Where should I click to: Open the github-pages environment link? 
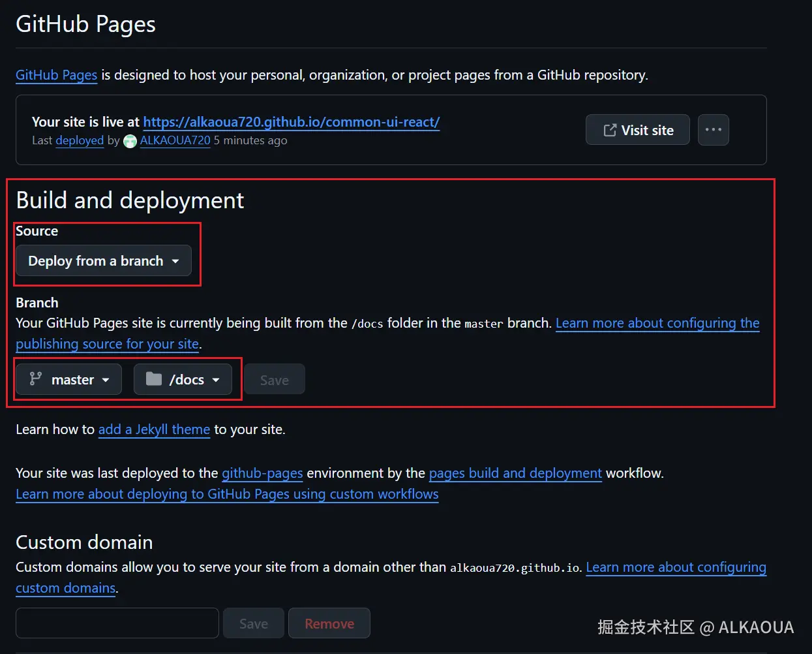[262, 473]
